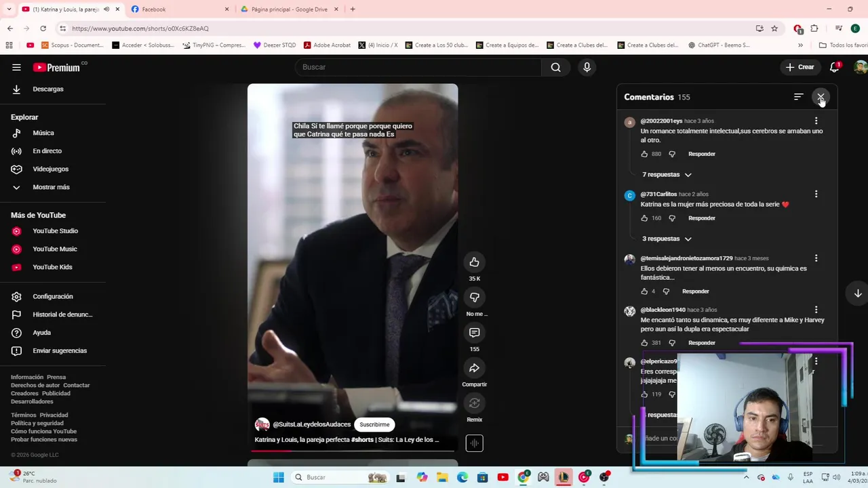This screenshot has width=868, height=488.
Task: Mute the YouTube tab audio icon
Action: [x=106, y=9]
